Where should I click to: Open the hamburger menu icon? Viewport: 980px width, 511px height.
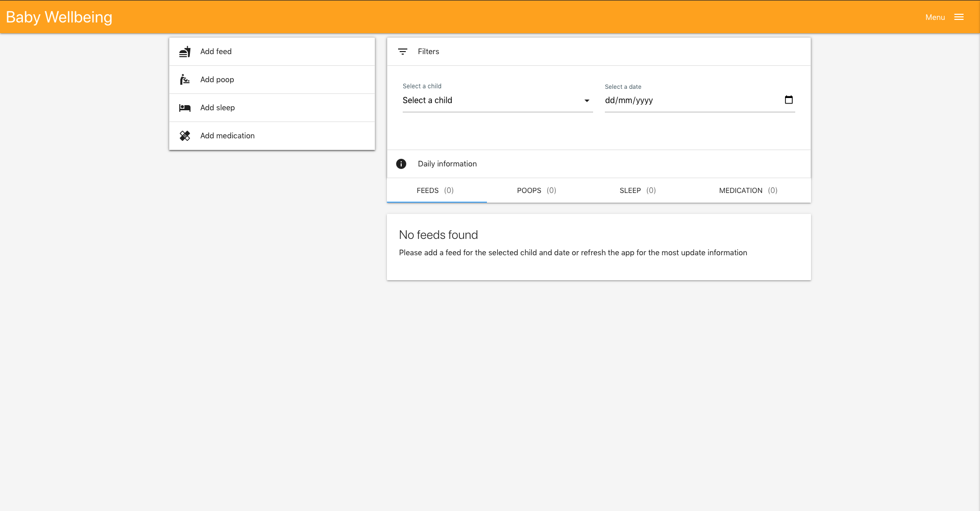[959, 17]
